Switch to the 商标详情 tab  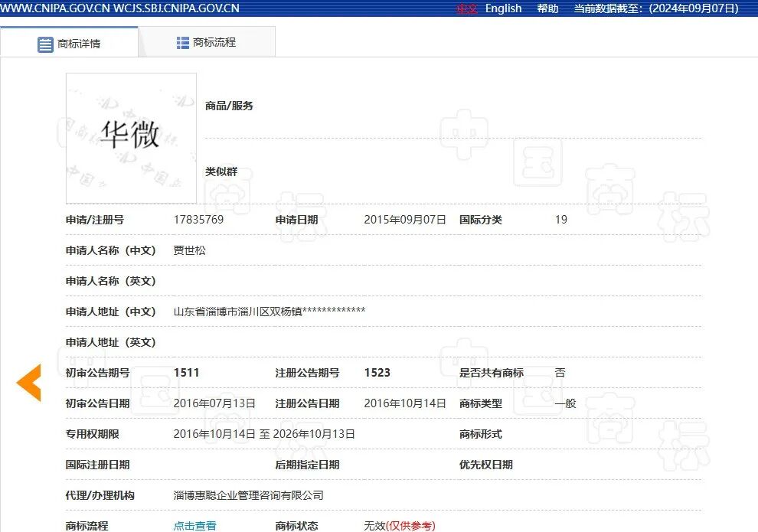[70, 44]
